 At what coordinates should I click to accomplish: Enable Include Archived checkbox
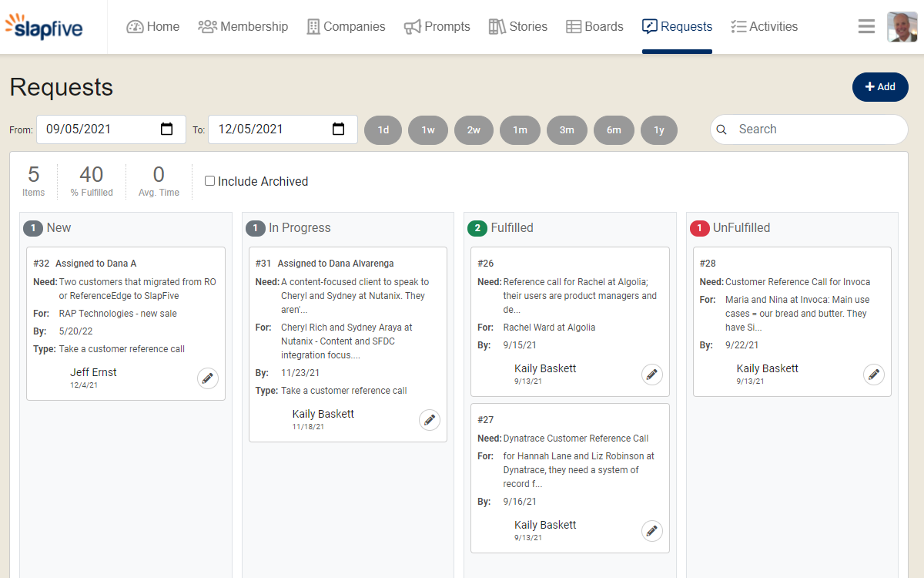coord(209,181)
